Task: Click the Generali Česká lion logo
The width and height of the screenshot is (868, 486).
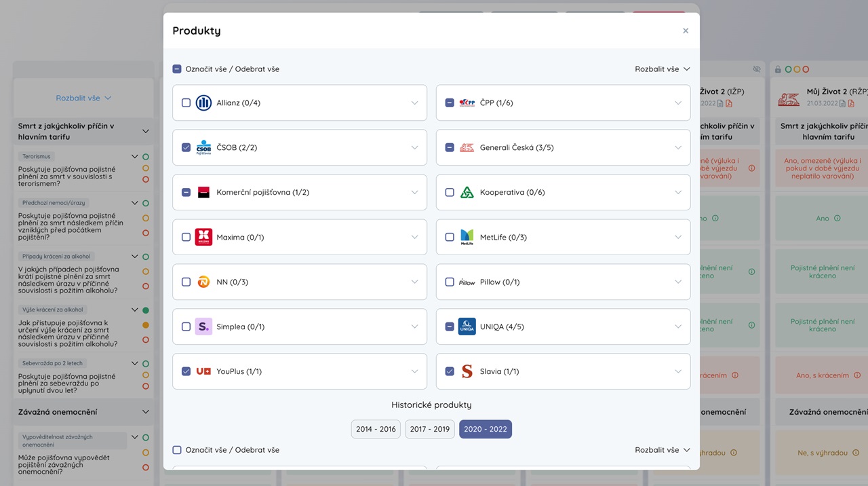Action: pos(467,147)
